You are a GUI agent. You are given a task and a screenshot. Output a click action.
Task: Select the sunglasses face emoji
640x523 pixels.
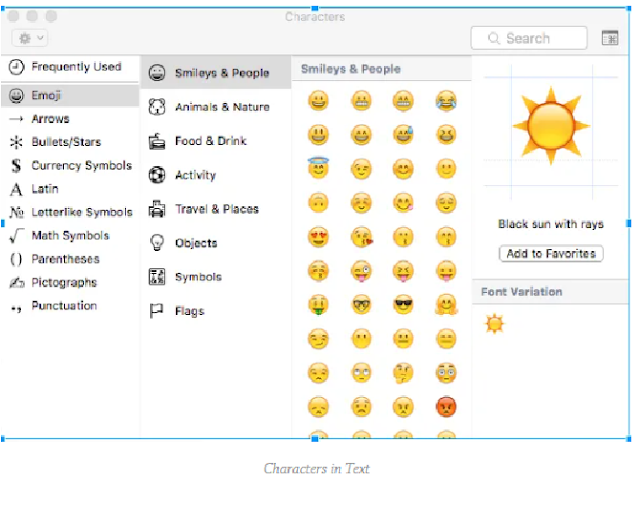(403, 305)
